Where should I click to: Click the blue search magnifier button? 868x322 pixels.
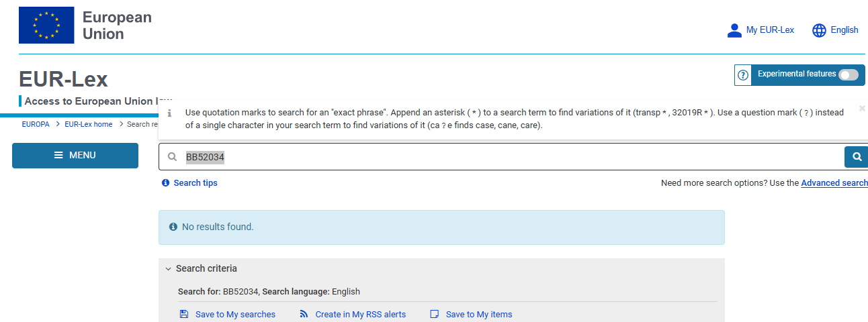(857, 157)
